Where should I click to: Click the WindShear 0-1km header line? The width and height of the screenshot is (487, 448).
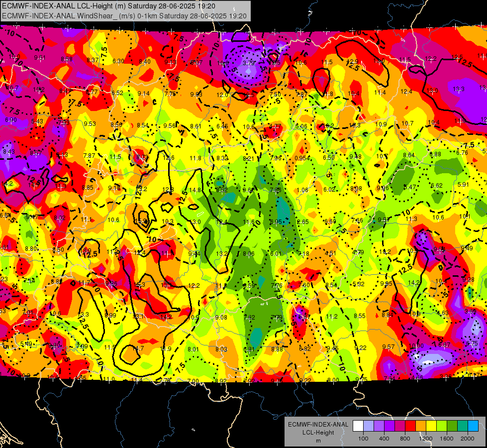[124, 16]
